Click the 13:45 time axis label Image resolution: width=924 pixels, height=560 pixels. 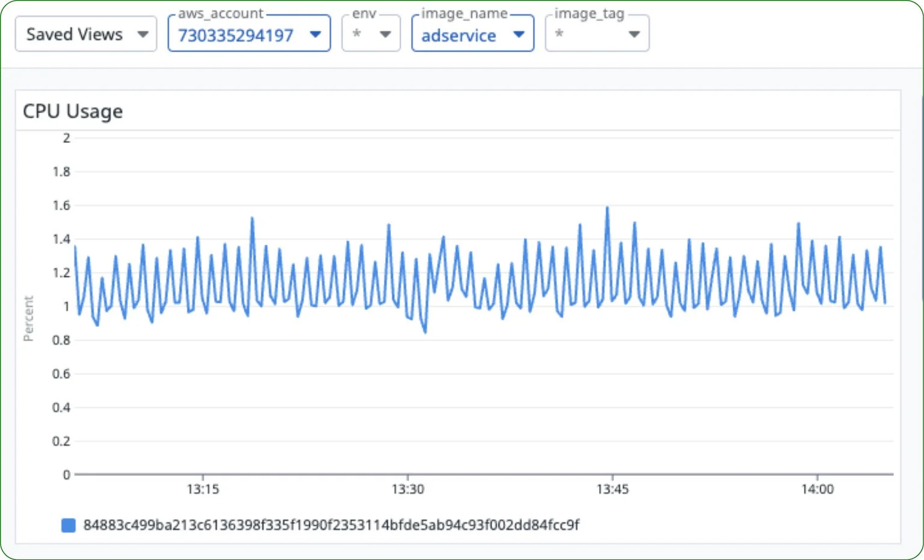(x=613, y=489)
